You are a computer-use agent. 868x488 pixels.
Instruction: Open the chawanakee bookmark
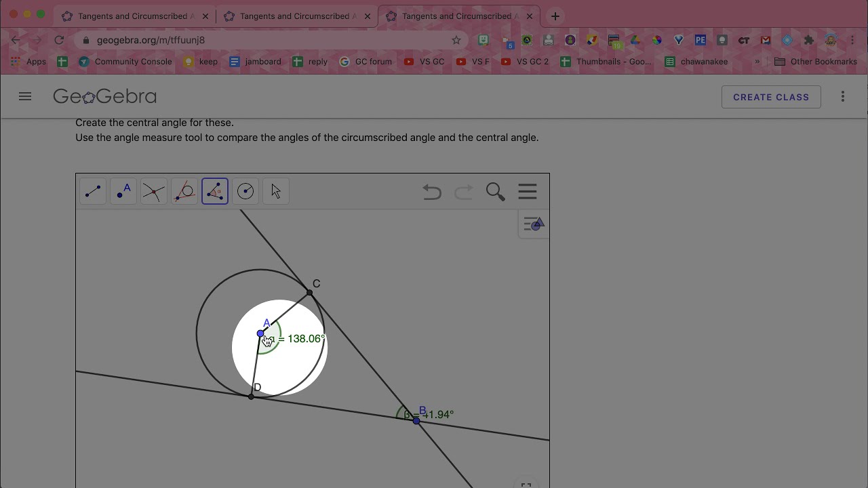696,62
